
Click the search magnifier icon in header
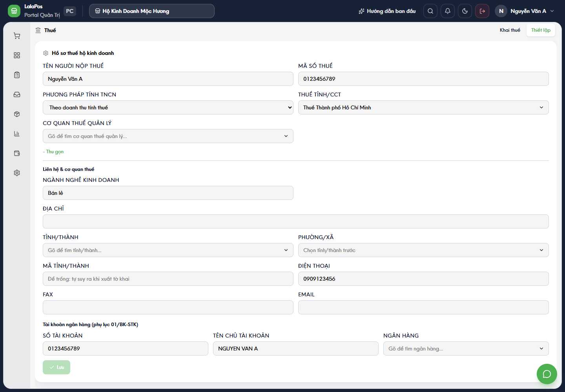point(430,11)
